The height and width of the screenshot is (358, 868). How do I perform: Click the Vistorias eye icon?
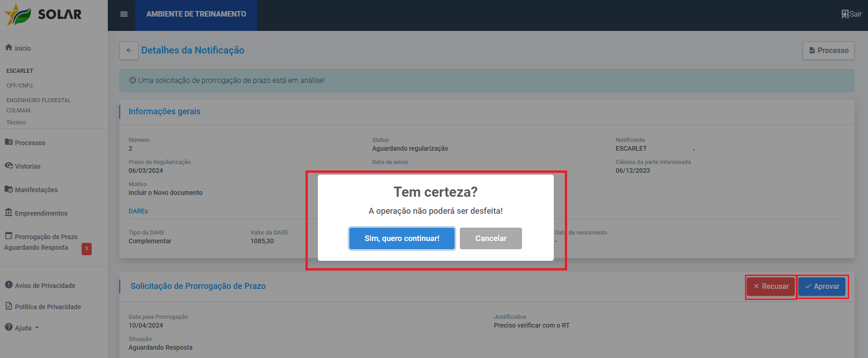(x=9, y=165)
